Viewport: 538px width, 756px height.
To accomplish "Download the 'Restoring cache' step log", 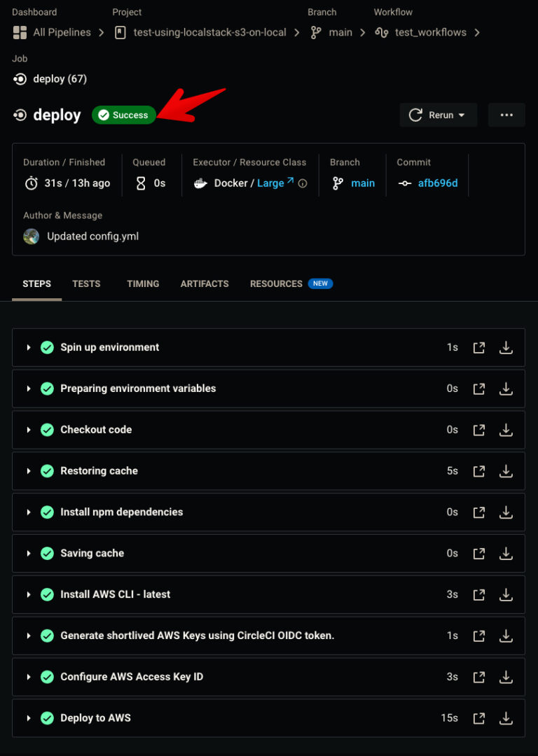I will click(x=506, y=471).
